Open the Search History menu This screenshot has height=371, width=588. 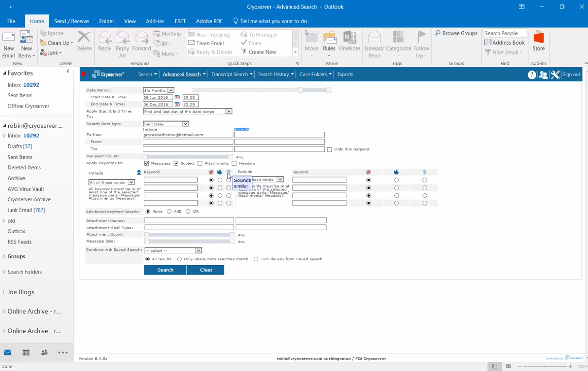click(276, 75)
